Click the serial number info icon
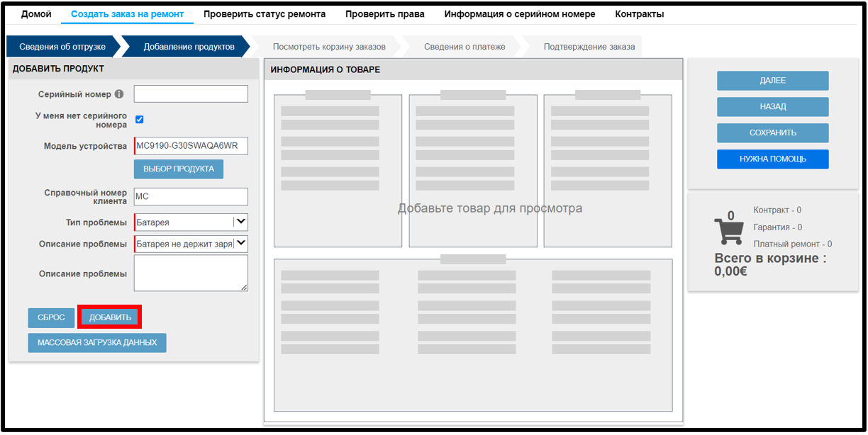The image size is (868, 435). coord(119,94)
